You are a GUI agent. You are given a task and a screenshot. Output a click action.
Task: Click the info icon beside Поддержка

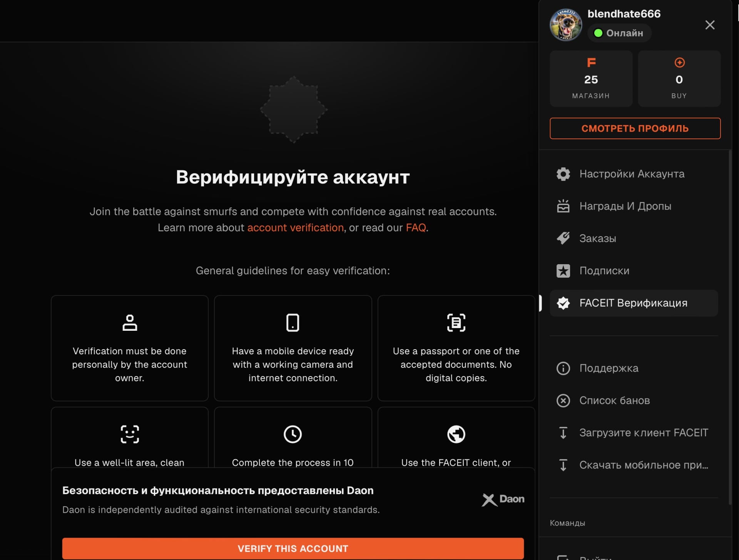pos(563,368)
